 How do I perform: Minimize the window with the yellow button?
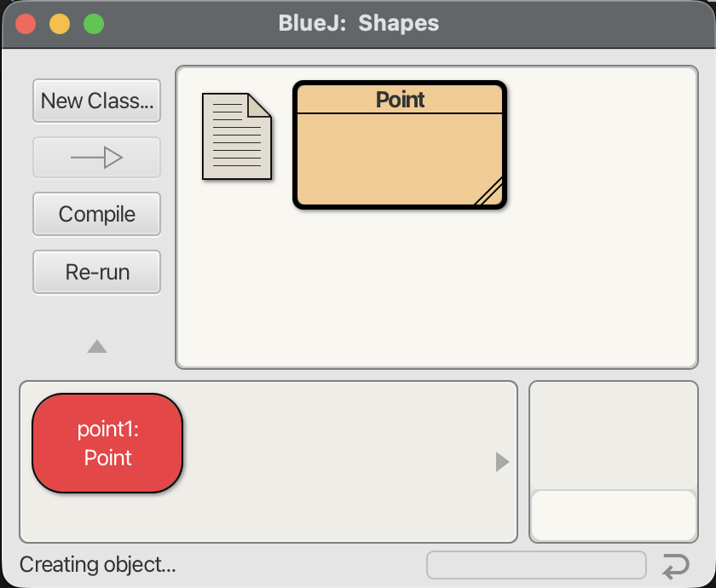point(60,23)
